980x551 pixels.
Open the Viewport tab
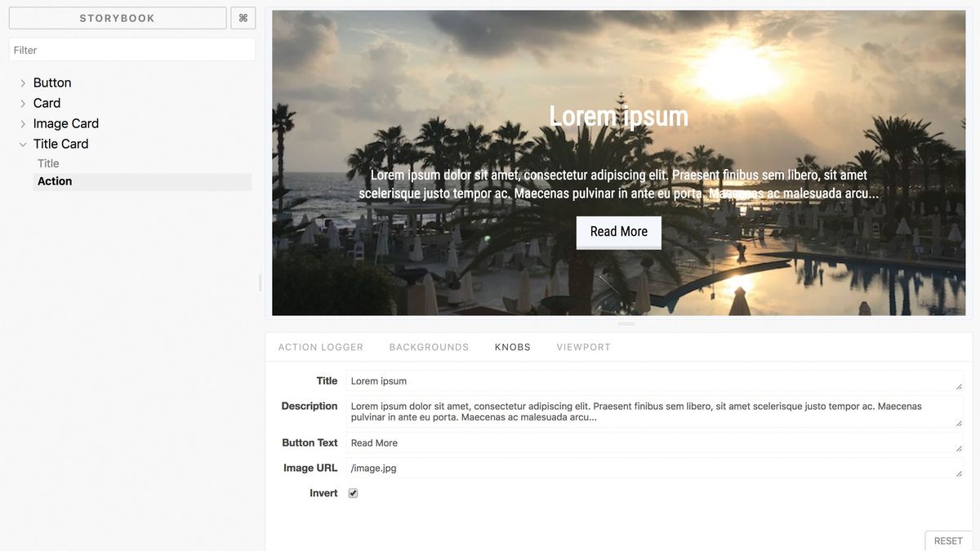tap(584, 347)
